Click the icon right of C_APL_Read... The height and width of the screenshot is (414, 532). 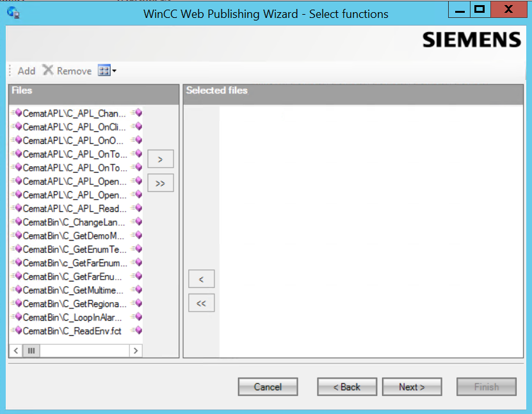click(137, 208)
